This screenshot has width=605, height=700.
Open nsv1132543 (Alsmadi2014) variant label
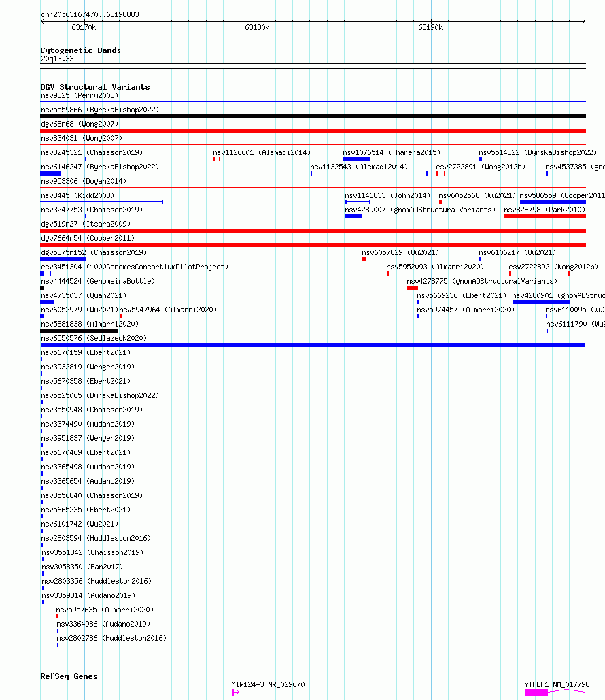click(x=359, y=167)
